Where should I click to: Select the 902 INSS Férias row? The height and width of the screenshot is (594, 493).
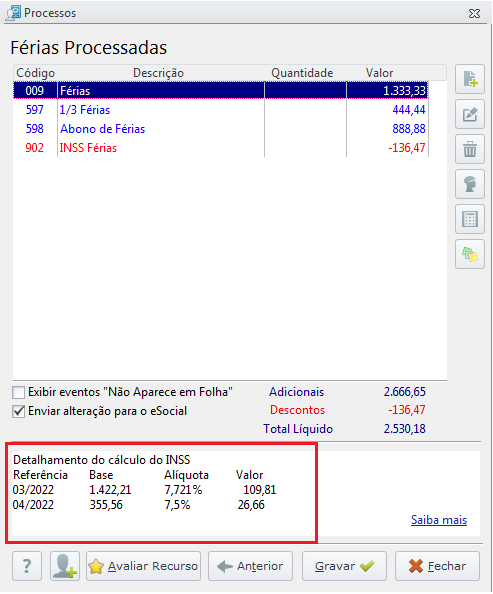pyautogui.click(x=221, y=148)
